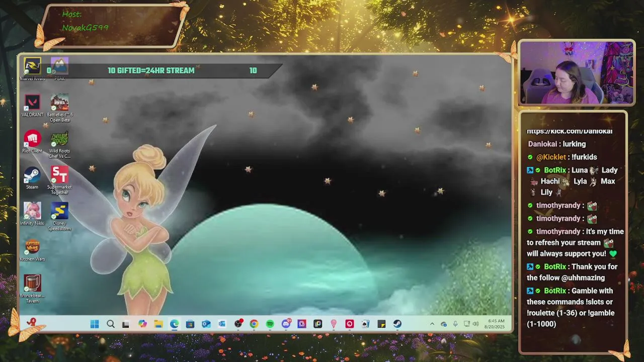The width and height of the screenshot is (644, 362).
Task: Open the network tray icon
Action: (466, 324)
